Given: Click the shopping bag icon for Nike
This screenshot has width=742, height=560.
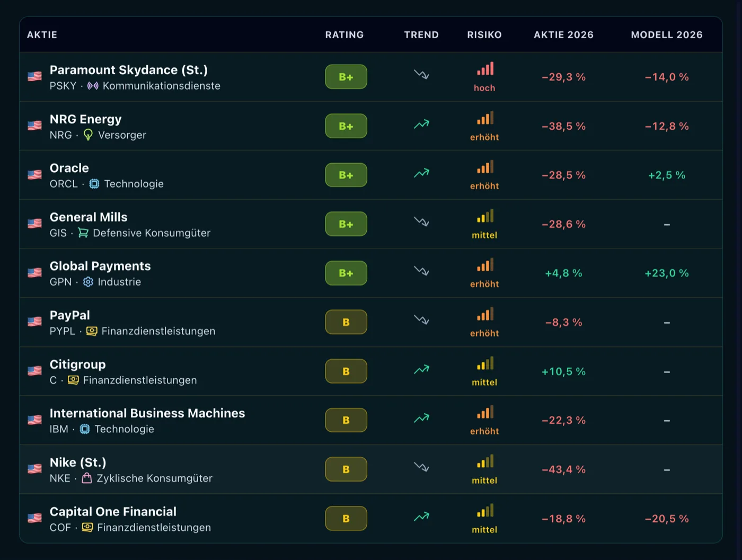Looking at the screenshot, I should 87,478.
